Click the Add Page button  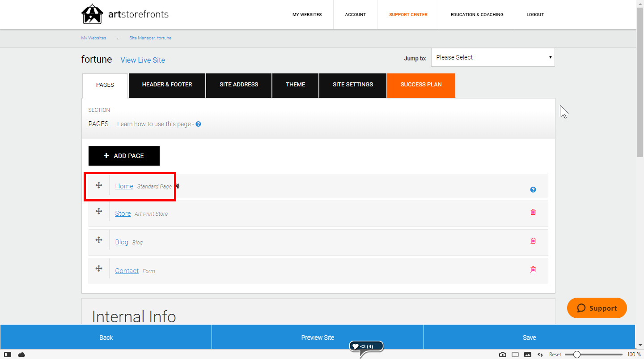124,155
